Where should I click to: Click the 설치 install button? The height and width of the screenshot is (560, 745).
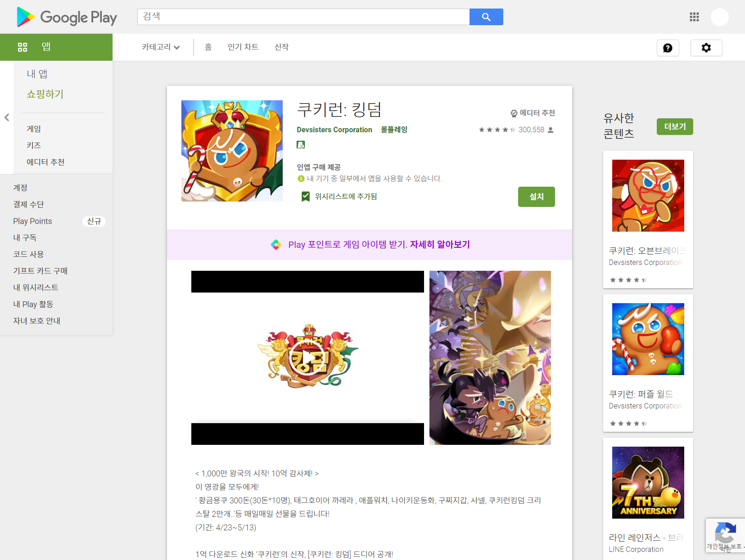(536, 197)
